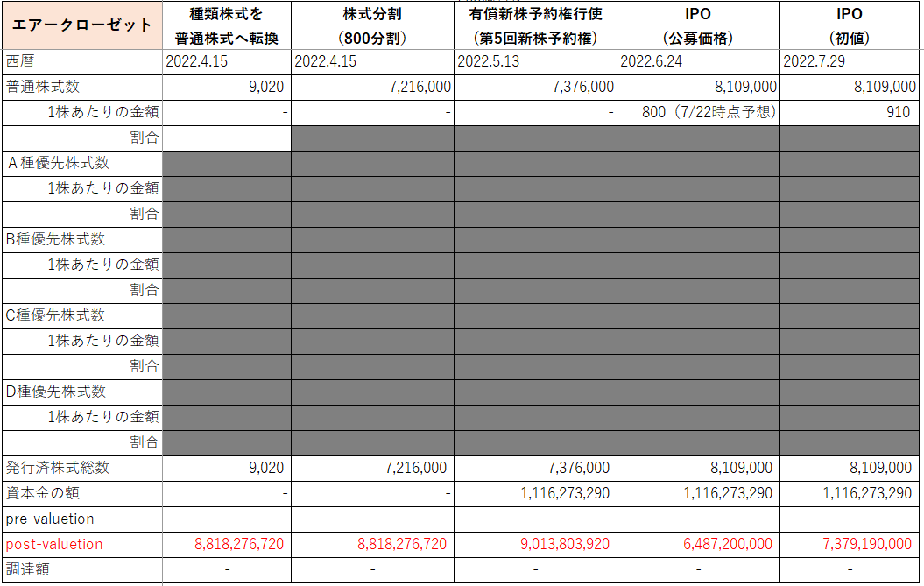This screenshot has width=924, height=586.
Task: Select 1,116,273,290 under 有償新株予約権行使 column
Action: tap(565, 493)
